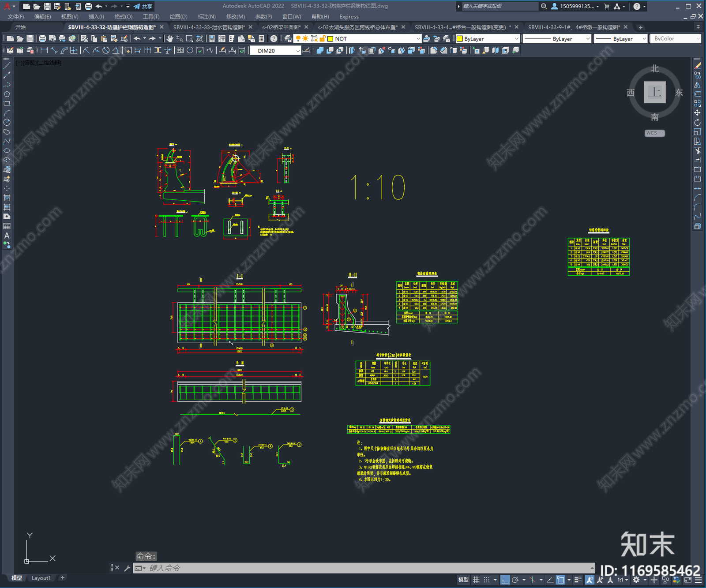This screenshot has width=706, height=588.
Task: Toggle object snap in status bar
Action: (x=560, y=580)
